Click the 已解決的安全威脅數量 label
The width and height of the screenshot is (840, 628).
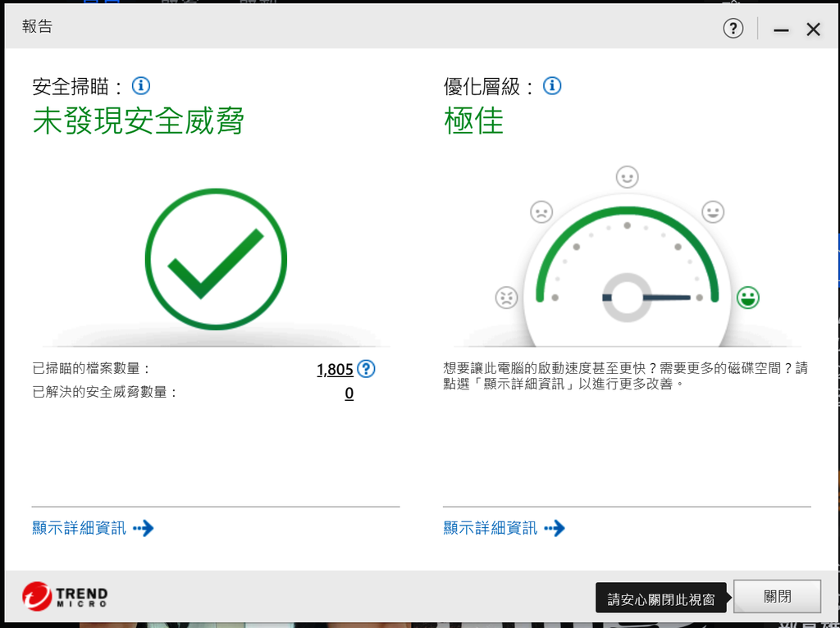[x=104, y=392]
